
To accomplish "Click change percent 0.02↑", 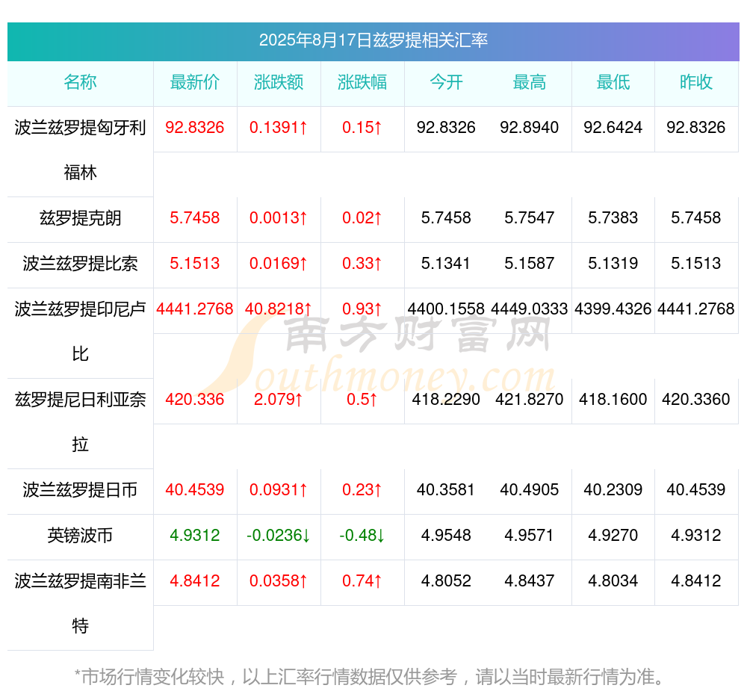I will [362, 218].
